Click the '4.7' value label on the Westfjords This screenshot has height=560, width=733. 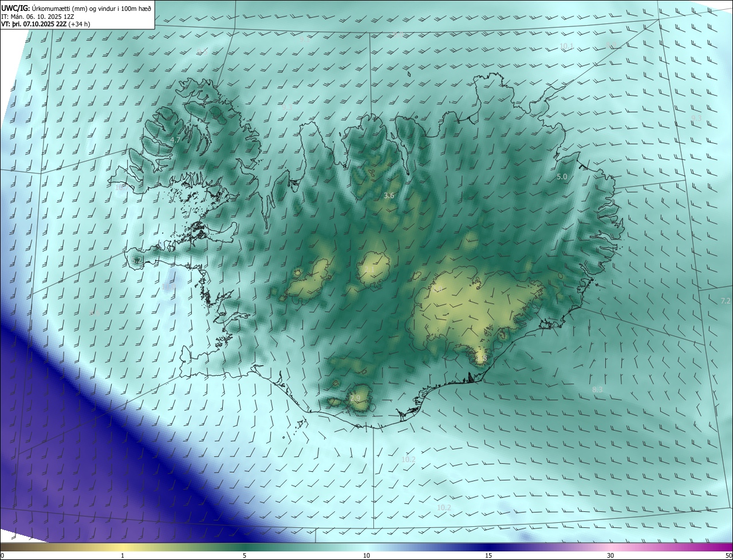(176, 140)
